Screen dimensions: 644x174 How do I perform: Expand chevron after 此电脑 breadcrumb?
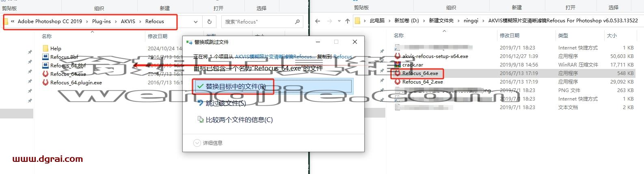389,21
